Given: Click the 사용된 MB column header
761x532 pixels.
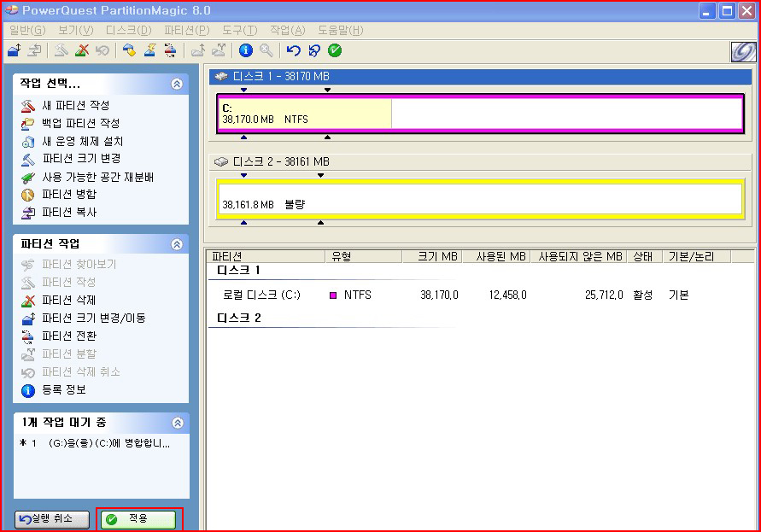Looking at the screenshot, I should click(x=496, y=256).
